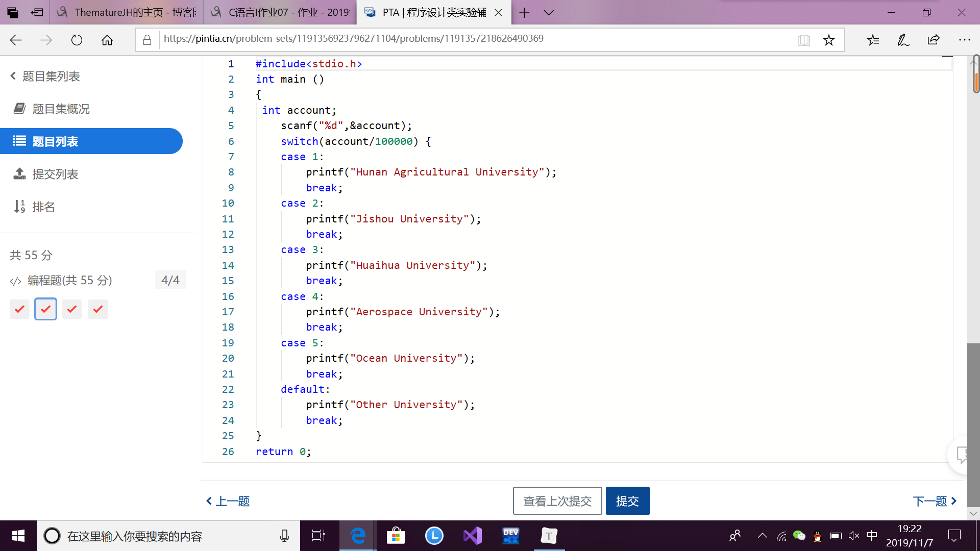This screenshot has height=551, width=980.
Task: Select the first problem checkmark box
Action: (19, 309)
